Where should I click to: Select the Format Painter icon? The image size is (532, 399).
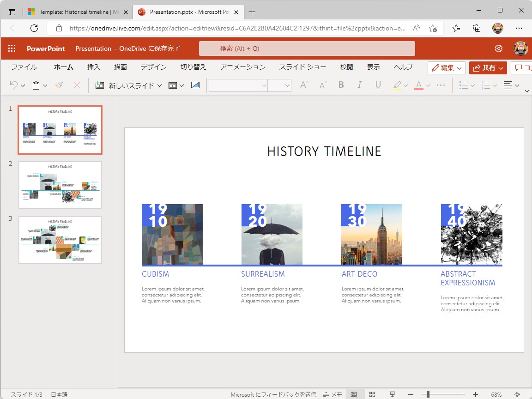[59, 85]
